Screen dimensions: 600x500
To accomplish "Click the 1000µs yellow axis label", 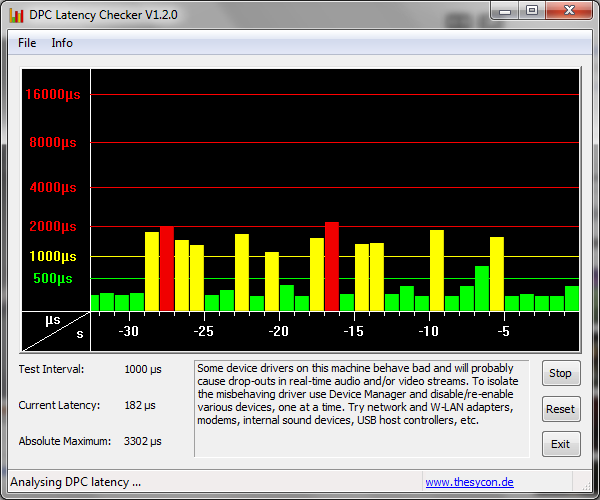I will tap(53, 256).
